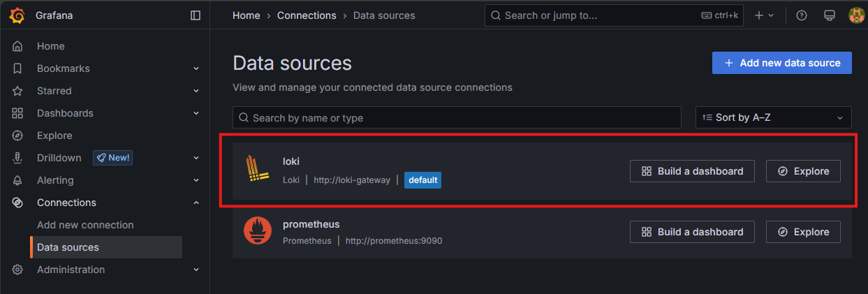Viewport: 868px width, 294px height.
Task: Expand the Dashboards section chevron
Action: (x=196, y=113)
